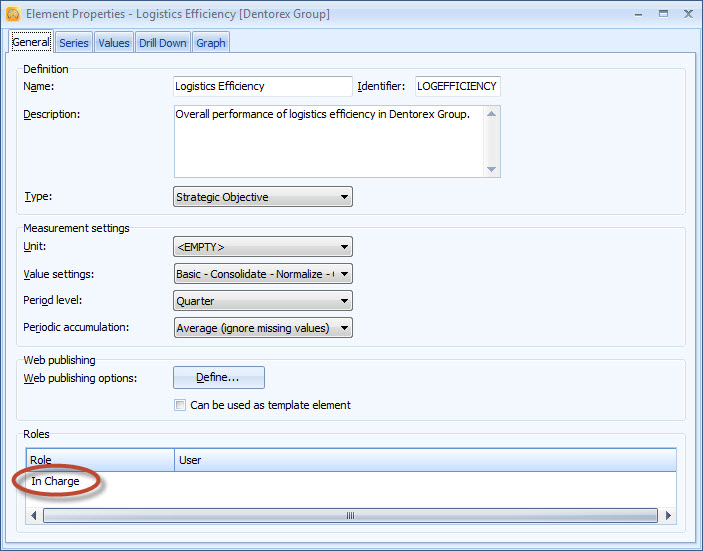The height and width of the screenshot is (551, 703).
Task: Click the Define... button
Action: 219,377
